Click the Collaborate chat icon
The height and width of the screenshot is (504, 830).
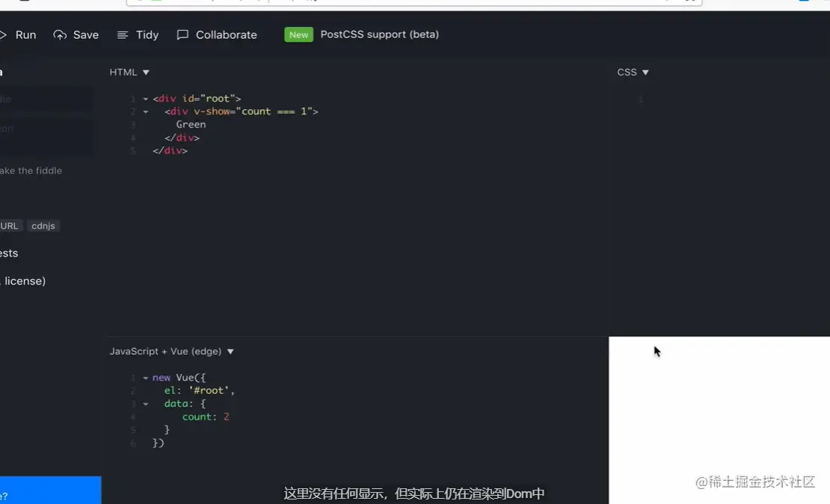(x=182, y=35)
